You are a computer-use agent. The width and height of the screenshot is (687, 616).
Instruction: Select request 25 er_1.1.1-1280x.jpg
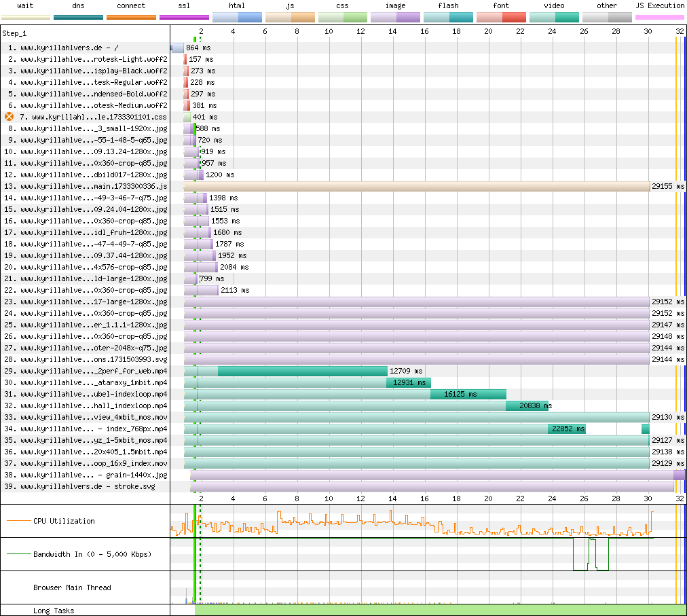click(x=86, y=325)
